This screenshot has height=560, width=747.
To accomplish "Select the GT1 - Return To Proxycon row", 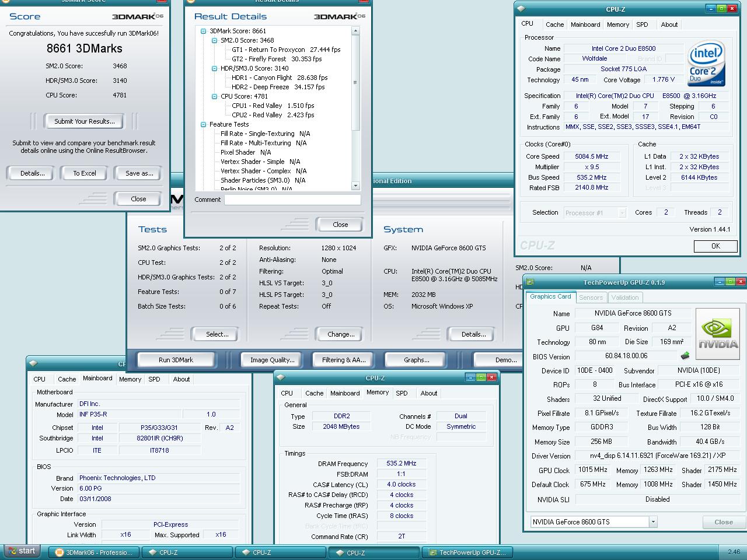I will coord(286,50).
